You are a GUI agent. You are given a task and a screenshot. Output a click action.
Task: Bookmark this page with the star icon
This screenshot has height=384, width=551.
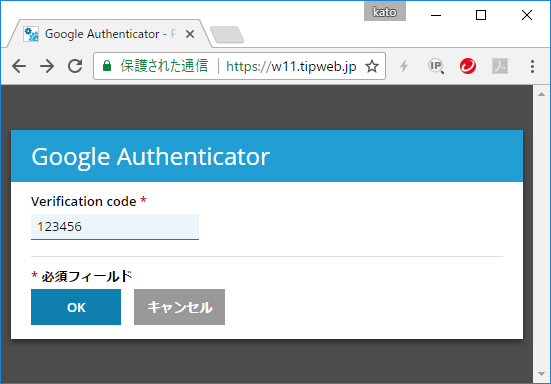pos(372,66)
